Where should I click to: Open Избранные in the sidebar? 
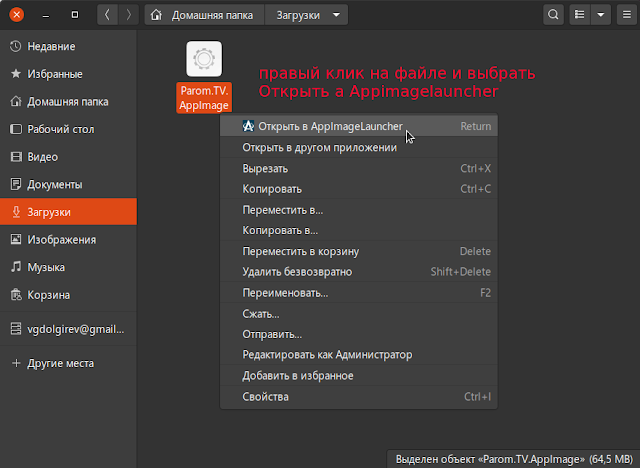coord(69,74)
